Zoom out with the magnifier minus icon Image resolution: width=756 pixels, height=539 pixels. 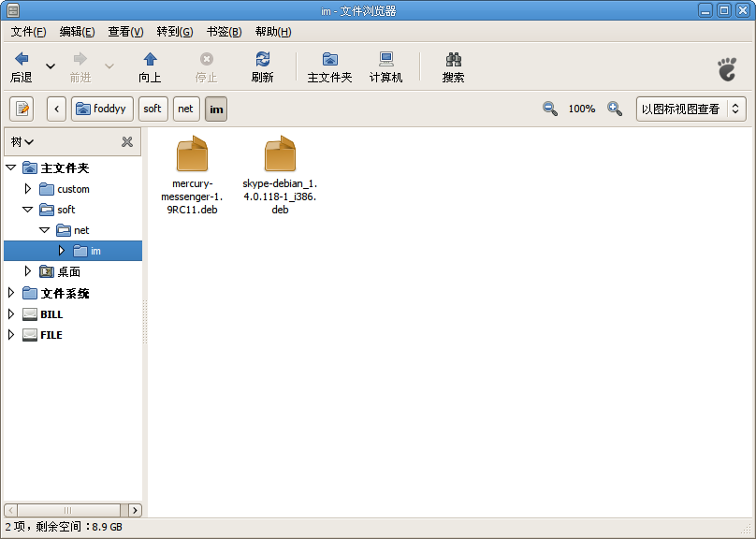pos(549,109)
